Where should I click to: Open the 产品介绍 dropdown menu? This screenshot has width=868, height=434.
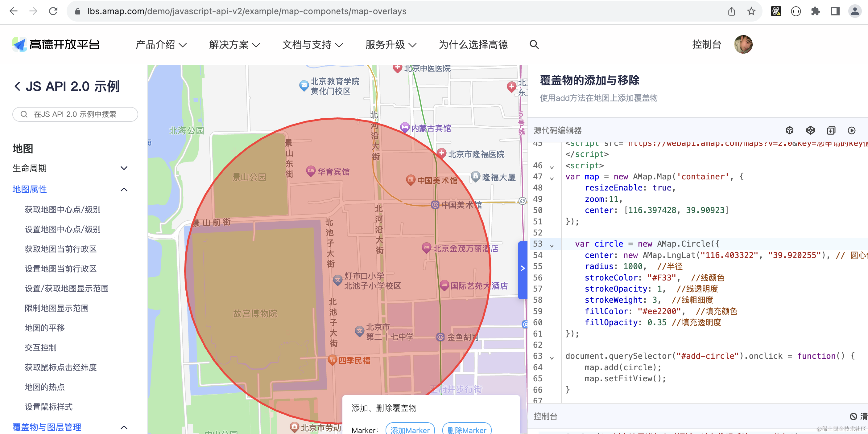point(161,44)
